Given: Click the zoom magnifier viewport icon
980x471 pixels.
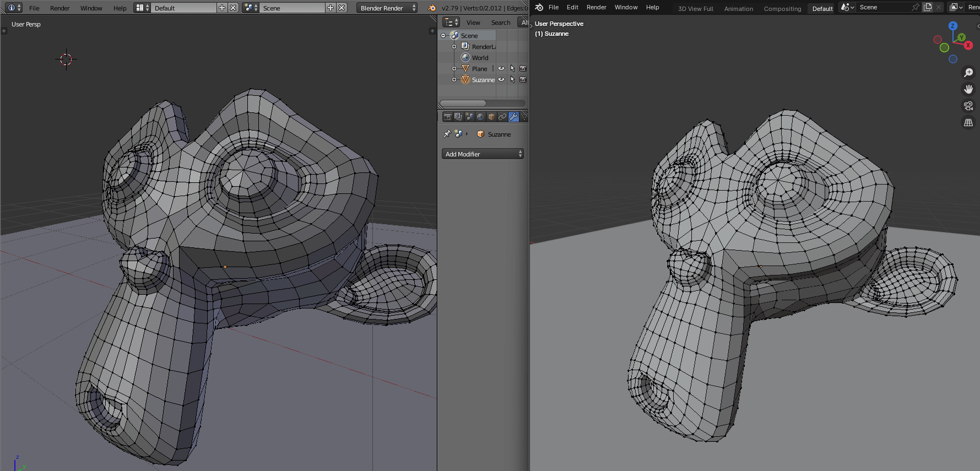Looking at the screenshot, I should click(968, 73).
